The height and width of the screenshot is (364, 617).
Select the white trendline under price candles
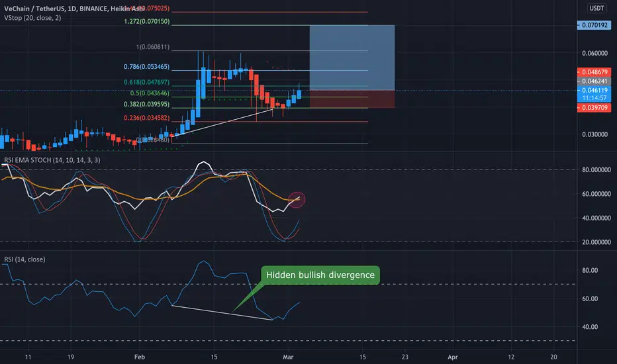point(224,122)
